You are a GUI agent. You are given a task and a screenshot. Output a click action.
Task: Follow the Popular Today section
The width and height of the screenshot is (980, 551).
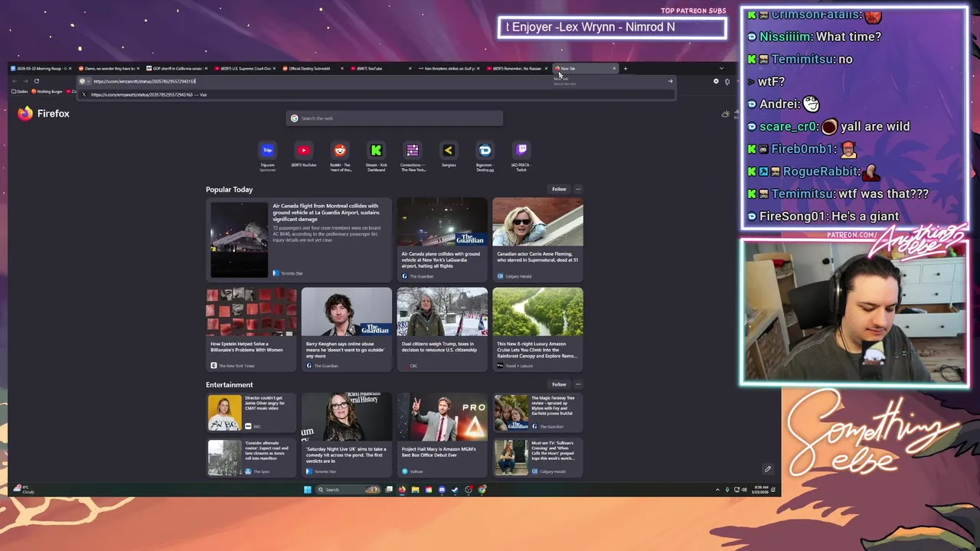pyautogui.click(x=559, y=189)
